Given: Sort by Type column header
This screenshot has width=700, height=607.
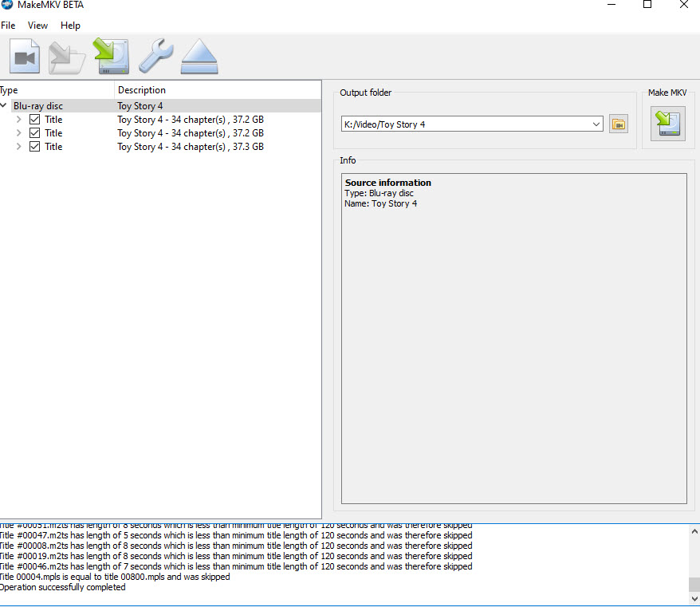Looking at the screenshot, I should click(x=57, y=90).
